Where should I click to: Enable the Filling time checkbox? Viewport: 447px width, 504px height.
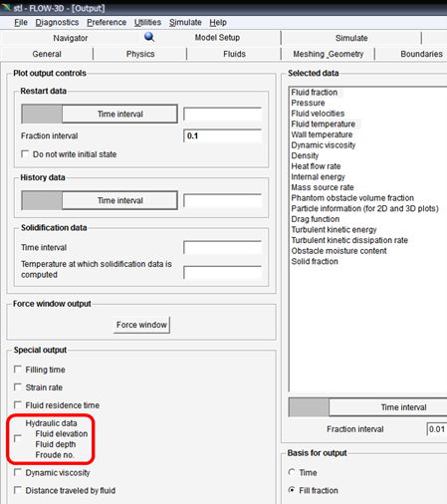(x=18, y=370)
